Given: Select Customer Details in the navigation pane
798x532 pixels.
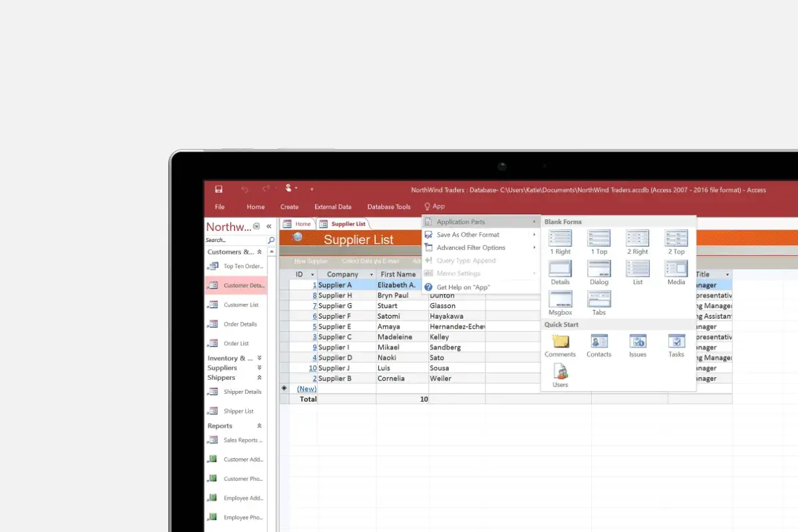Looking at the screenshot, I should click(235, 285).
